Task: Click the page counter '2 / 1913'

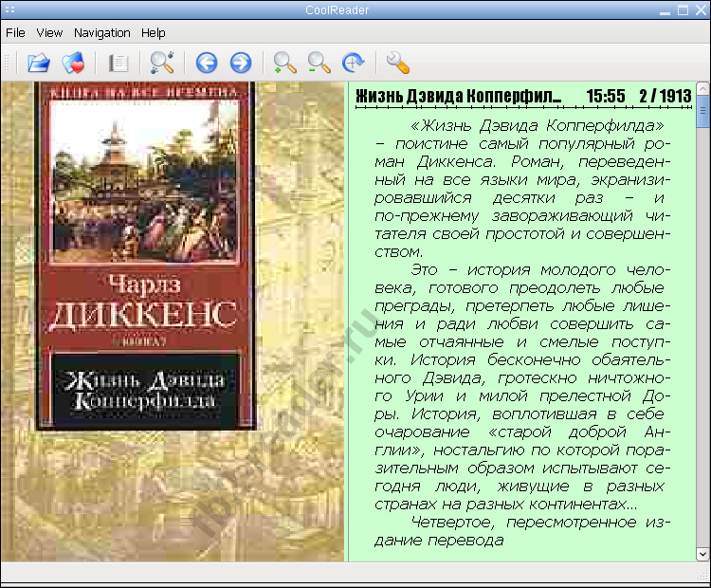Action: 665,96
